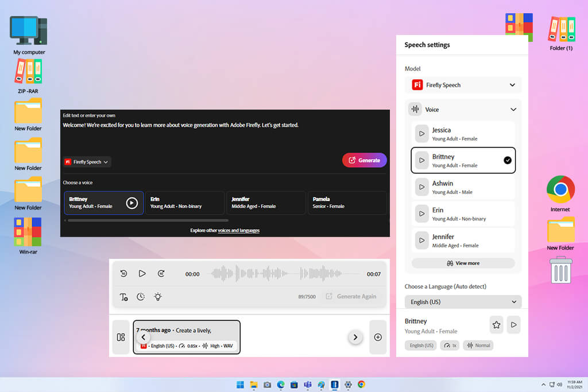Screen dimensions: 588x392
Task: Click the Normal quality chip
Action: point(478,346)
